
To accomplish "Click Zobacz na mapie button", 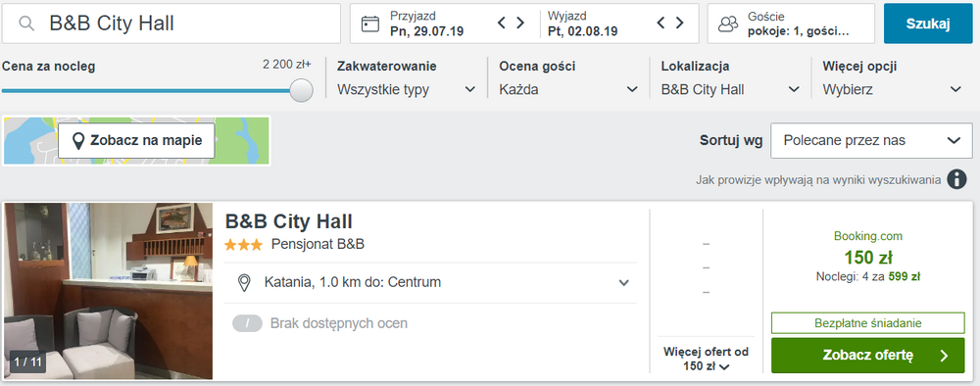I will [136, 140].
